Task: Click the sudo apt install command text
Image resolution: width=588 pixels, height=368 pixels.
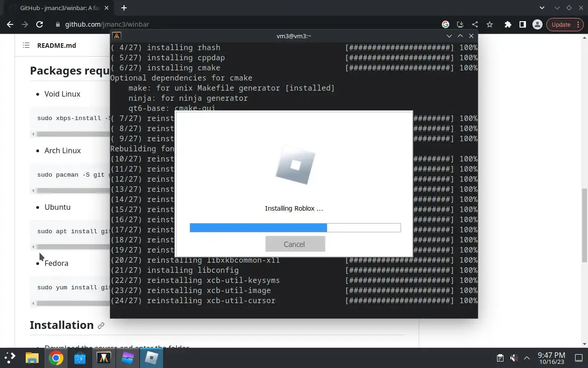Action: pyautogui.click(x=73, y=231)
